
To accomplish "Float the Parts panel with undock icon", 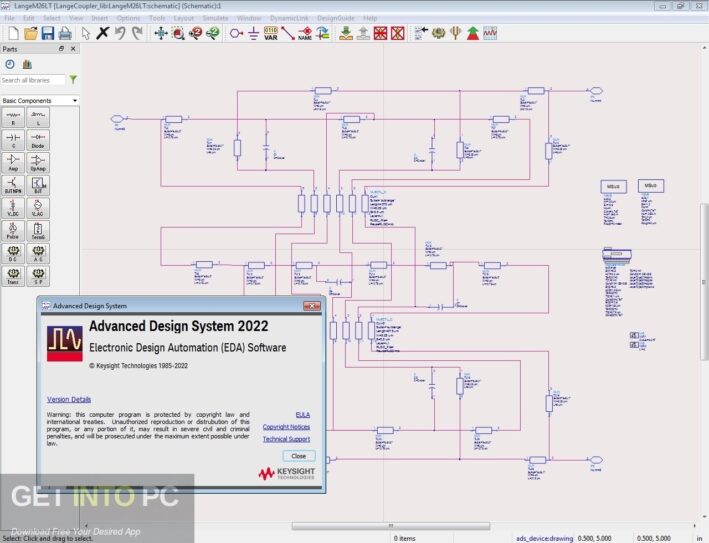I will pyautogui.click(x=61, y=48).
